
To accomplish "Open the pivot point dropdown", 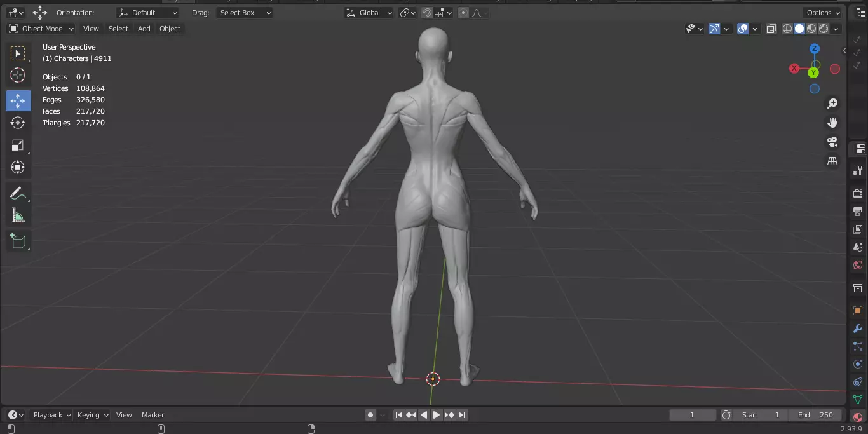I will 407,13.
